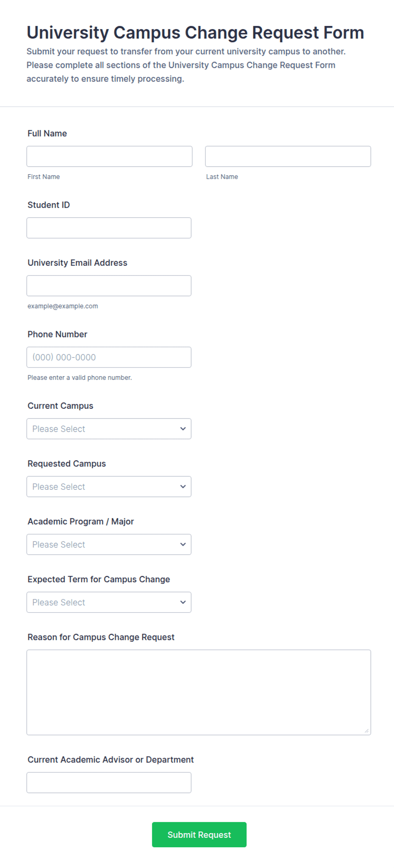Click the chevron arrow in Current Campus select

pyautogui.click(x=183, y=429)
